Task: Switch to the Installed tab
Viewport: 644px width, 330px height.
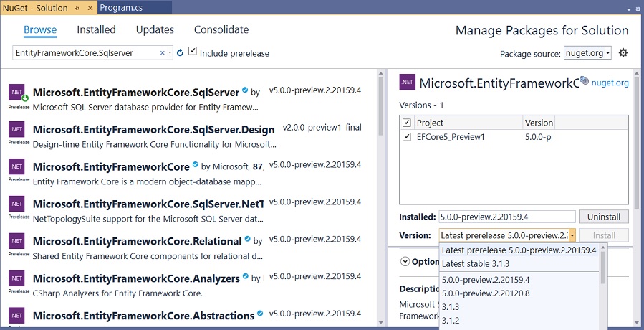Action: click(x=96, y=29)
